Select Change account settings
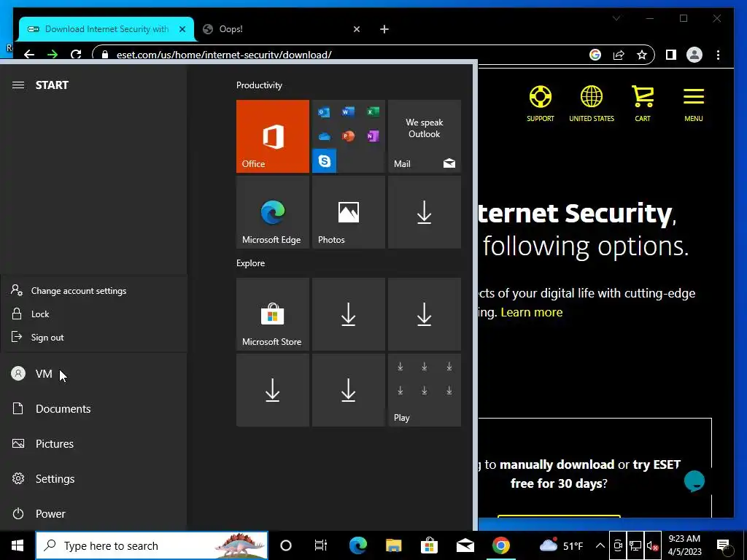The height and width of the screenshot is (560, 747). [x=93, y=290]
